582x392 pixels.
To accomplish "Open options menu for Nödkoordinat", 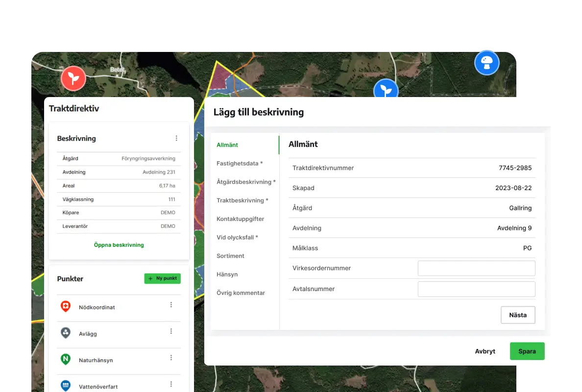I will pyautogui.click(x=171, y=305).
